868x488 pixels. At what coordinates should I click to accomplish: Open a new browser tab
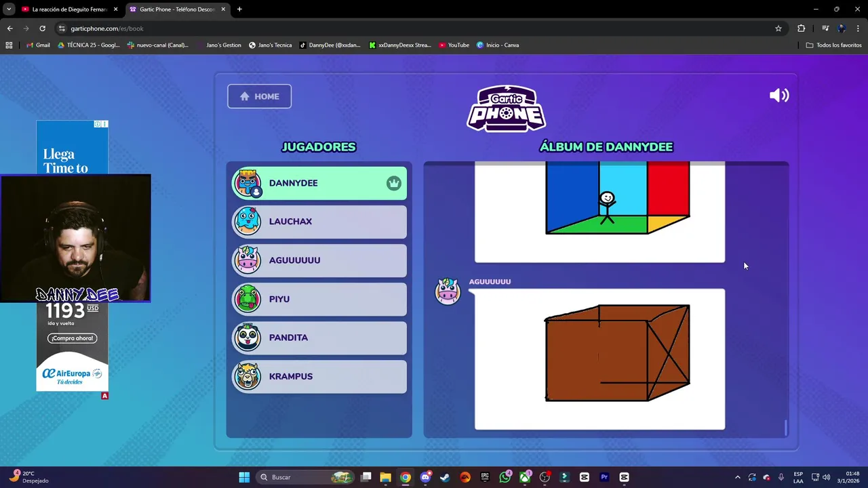click(239, 9)
